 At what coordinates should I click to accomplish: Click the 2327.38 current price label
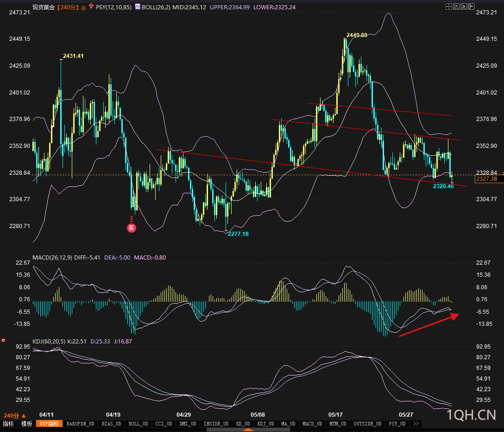coord(487,179)
